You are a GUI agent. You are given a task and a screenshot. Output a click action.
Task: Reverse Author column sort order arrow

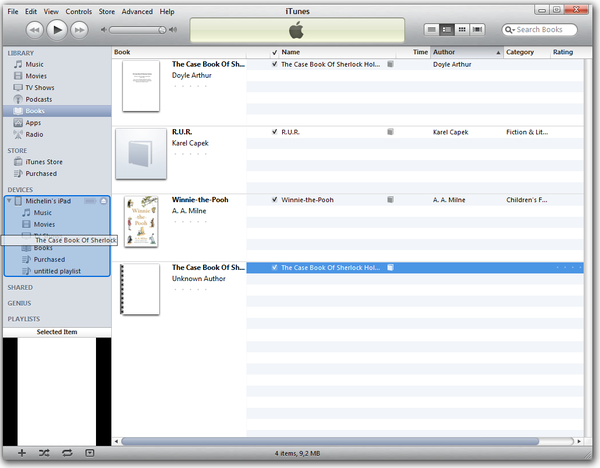point(498,53)
